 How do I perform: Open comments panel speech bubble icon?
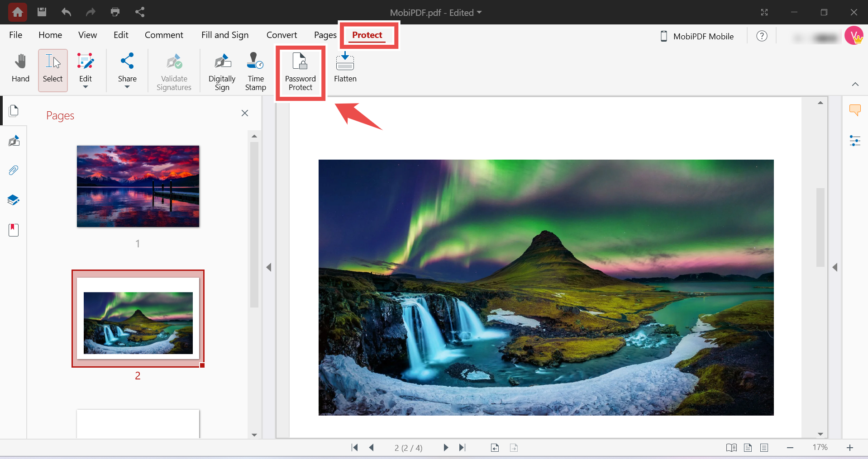pyautogui.click(x=855, y=110)
